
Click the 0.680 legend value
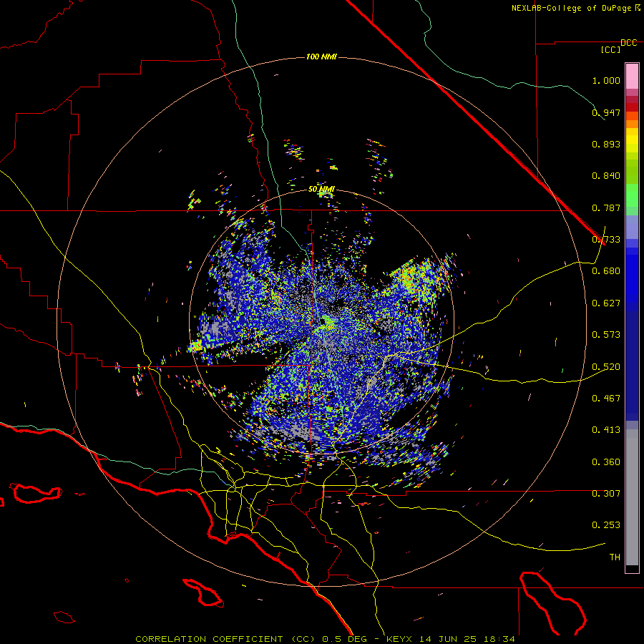coord(606,271)
